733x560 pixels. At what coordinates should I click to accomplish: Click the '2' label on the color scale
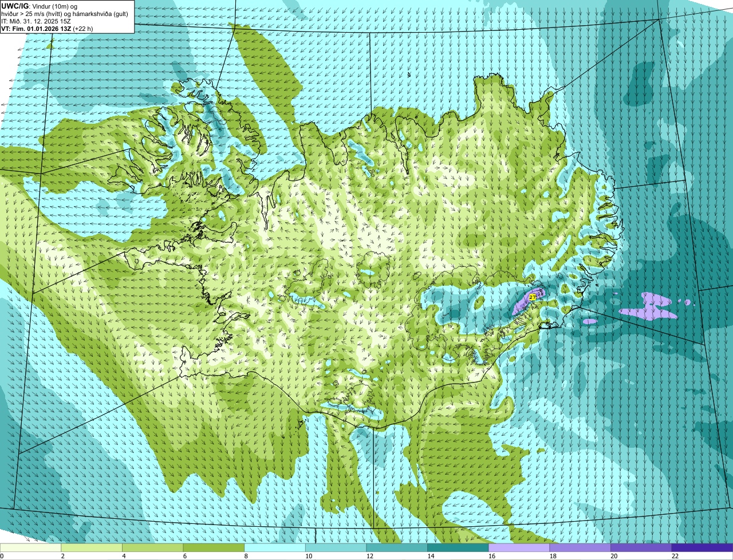point(62,556)
